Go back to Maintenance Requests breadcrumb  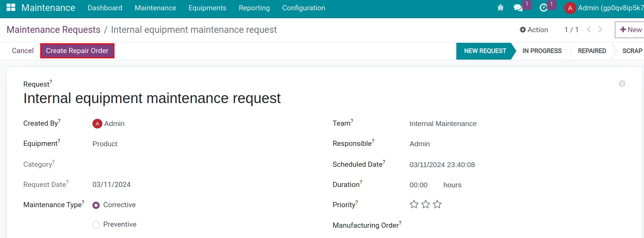pos(53,30)
